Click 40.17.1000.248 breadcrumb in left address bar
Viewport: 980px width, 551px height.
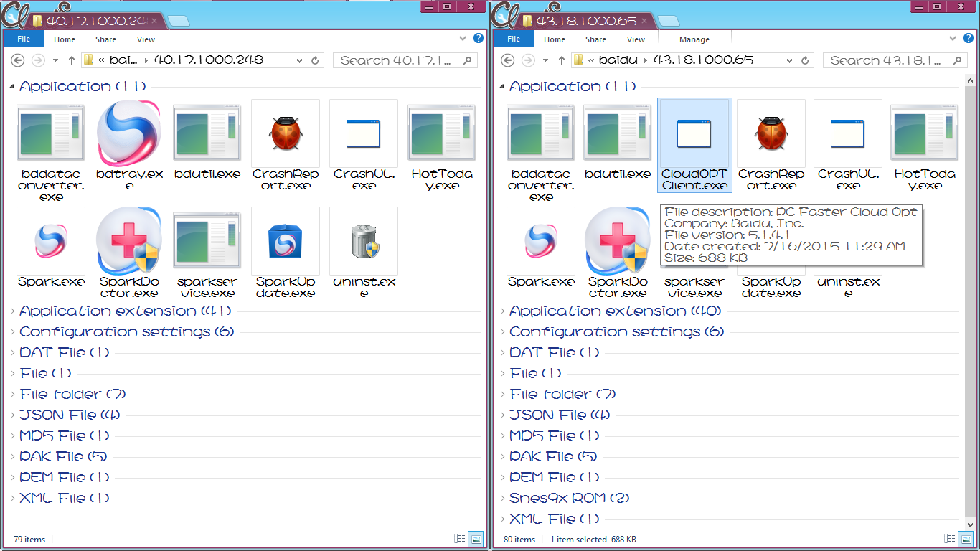click(209, 60)
